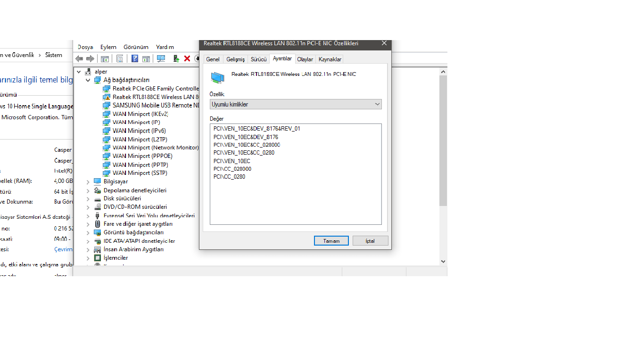Select the alper computer root icon
Screen dimensions: 644x362
coord(88,72)
